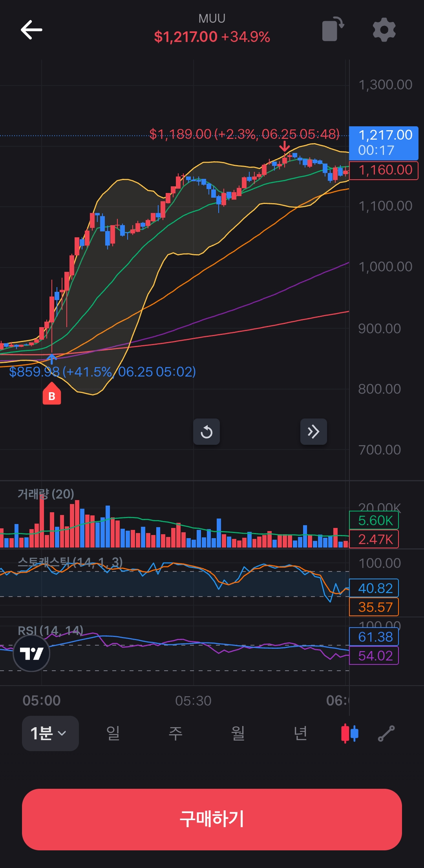Select the 주 (week) timeframe tab
This screenshot has width=424, height=868.
pos(175,733)
